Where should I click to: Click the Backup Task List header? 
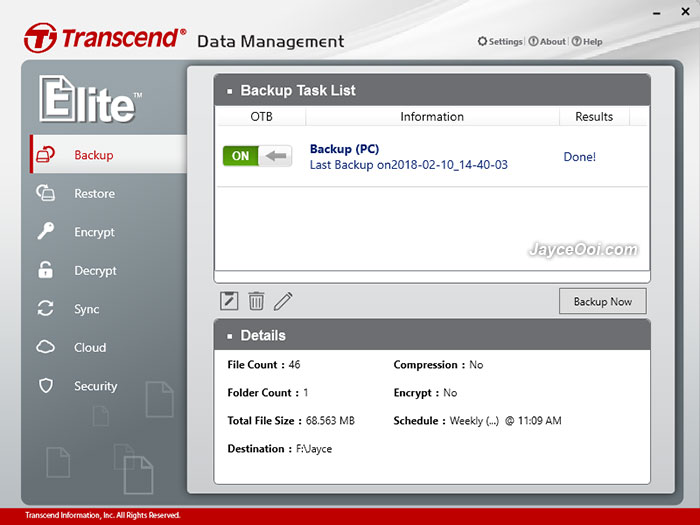pos(432,90)
